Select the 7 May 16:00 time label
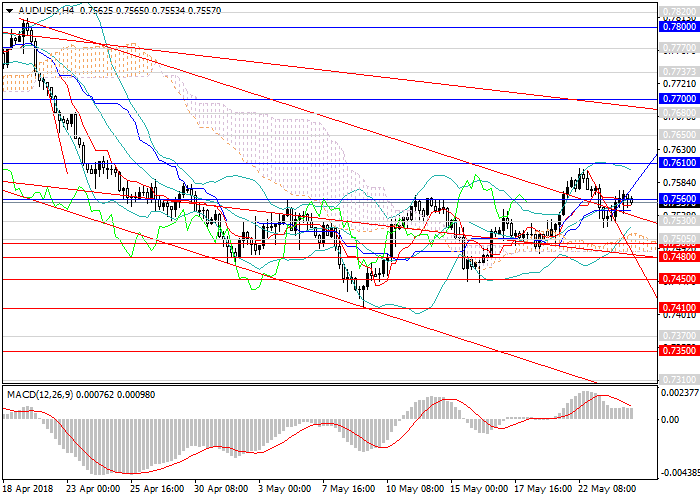The height and width of the screenshot is (500, 700). click(x=350, y=490)
